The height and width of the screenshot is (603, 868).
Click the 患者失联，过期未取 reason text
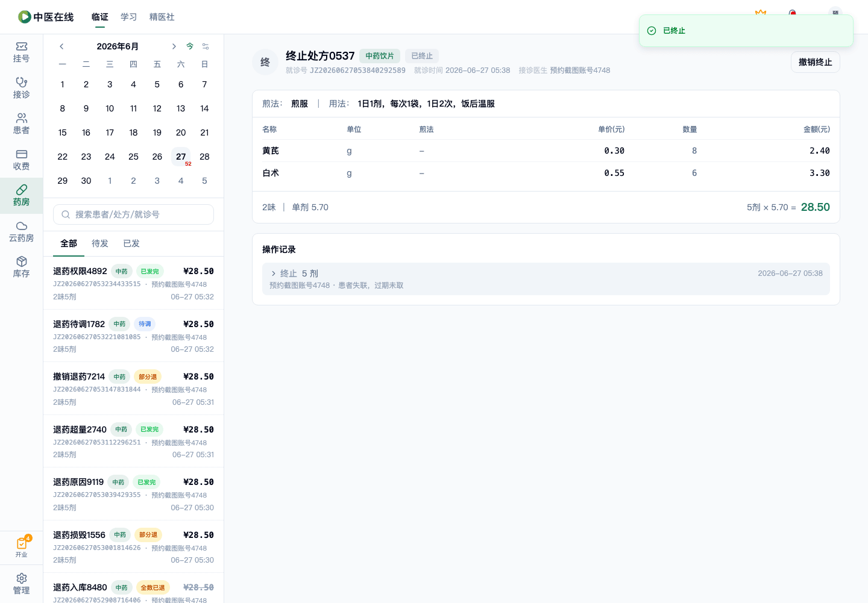(x=371, y=286)
